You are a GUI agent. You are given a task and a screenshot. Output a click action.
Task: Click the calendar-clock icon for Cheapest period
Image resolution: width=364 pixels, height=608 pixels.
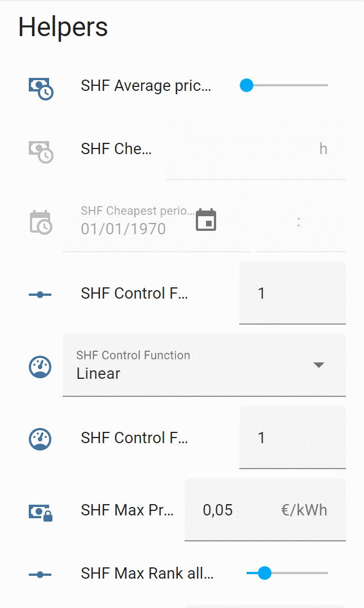(x=41, y=222)
